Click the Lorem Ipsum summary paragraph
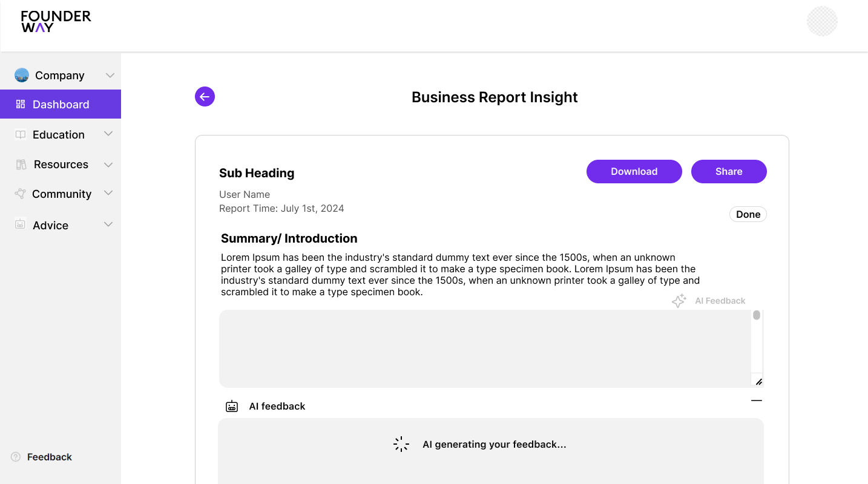The height and width of the screenshot is (484, 868). tap(460, 275)
